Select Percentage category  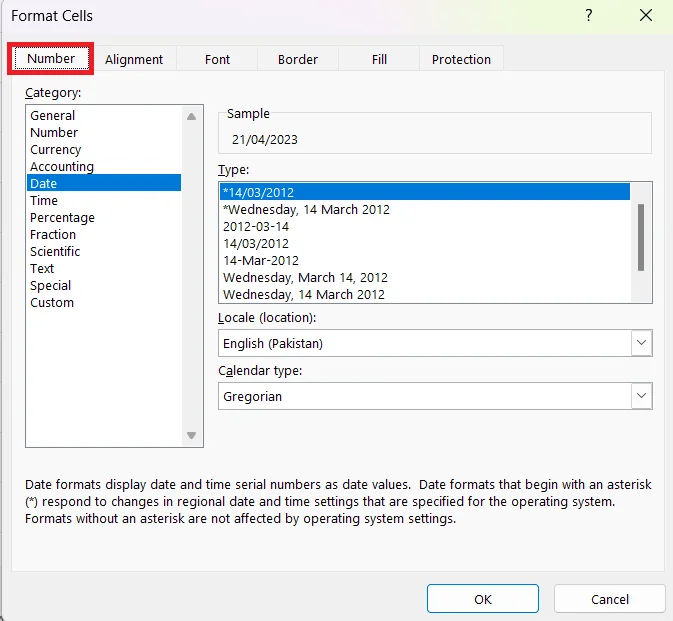click(x=104, y=218)
